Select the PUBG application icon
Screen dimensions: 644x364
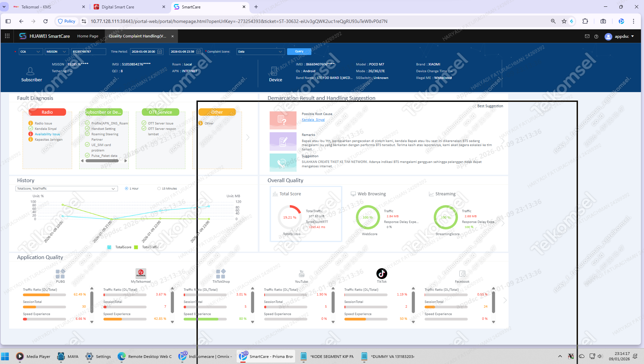point(60,274)
